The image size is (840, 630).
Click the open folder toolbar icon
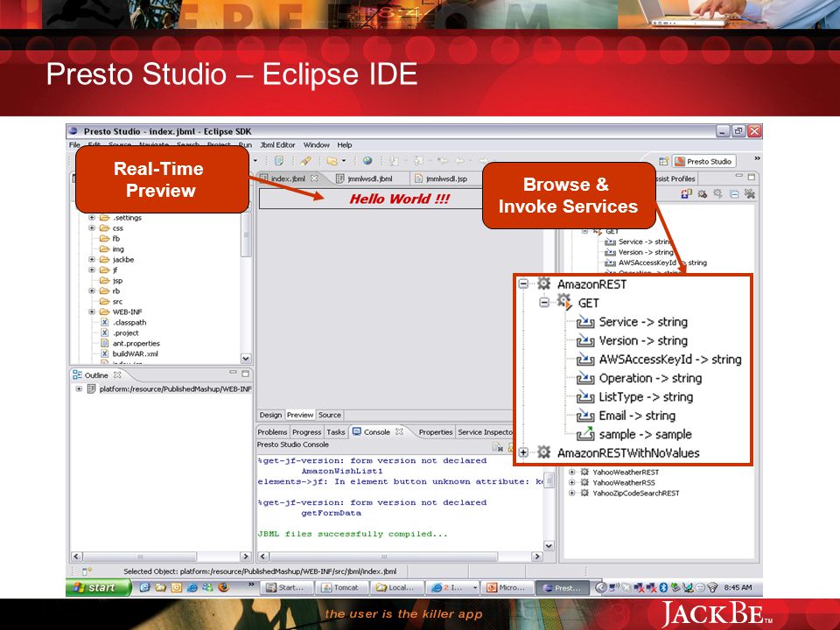click(x=332, y=161)
